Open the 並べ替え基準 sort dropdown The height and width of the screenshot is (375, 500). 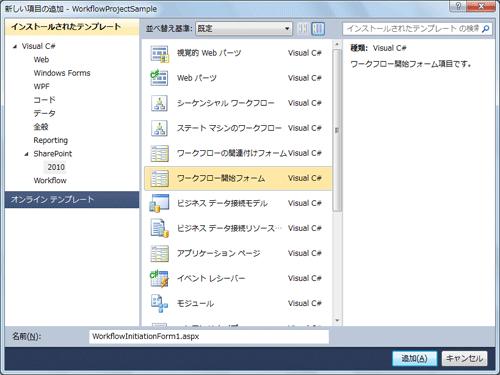point(244,29)
